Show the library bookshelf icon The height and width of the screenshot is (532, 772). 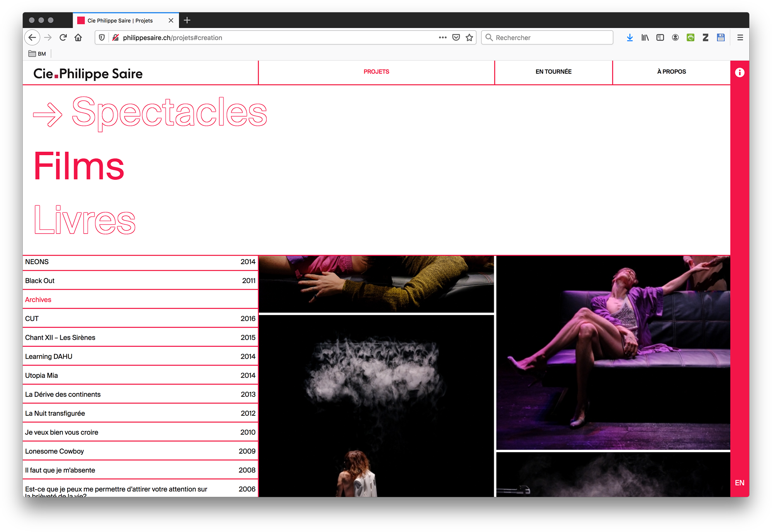pos(645,37)
